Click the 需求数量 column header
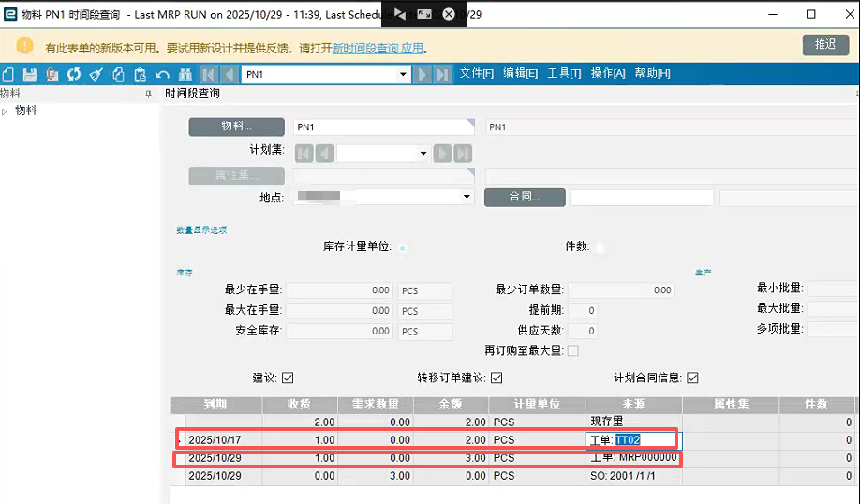The height and width of the screenshot is (504, 860). coord(375,404)
